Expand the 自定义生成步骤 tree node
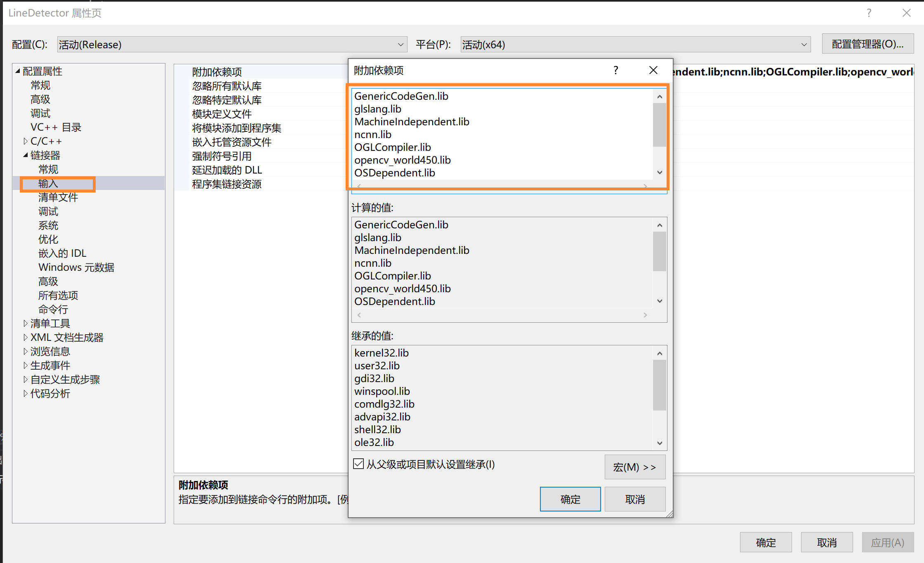 coord(26,380)
